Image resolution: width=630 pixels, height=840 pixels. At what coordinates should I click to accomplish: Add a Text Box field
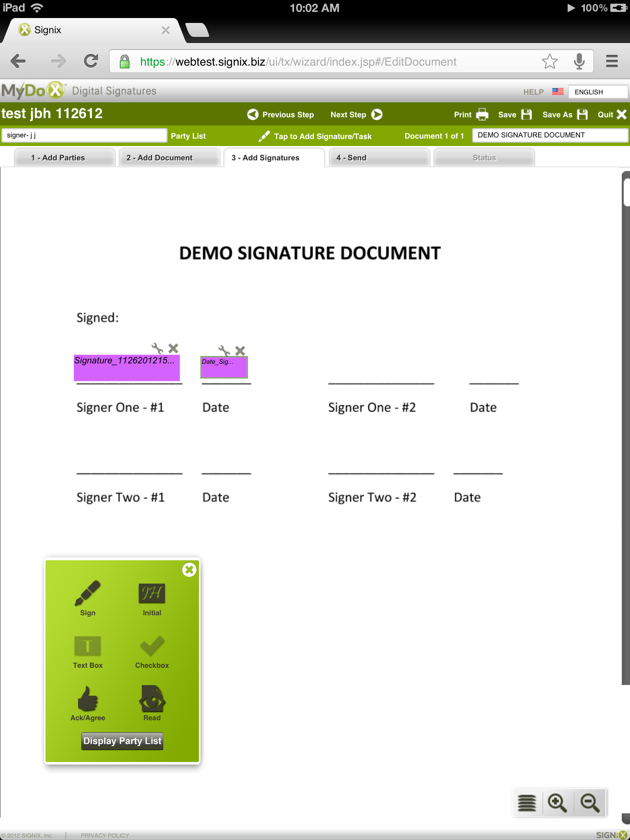click(88, 652)
